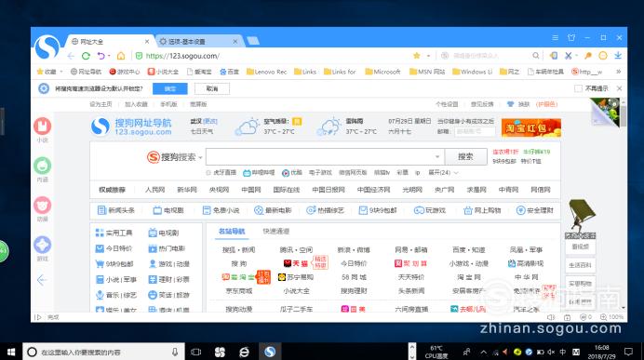Viewport: 644px width, 360px height.
Task: Click the Sogou browser logo at top left
Action: coord(47,47)
